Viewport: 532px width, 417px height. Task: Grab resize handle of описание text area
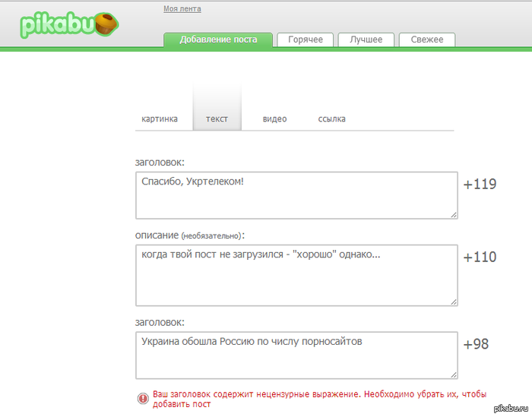(454, 302)
